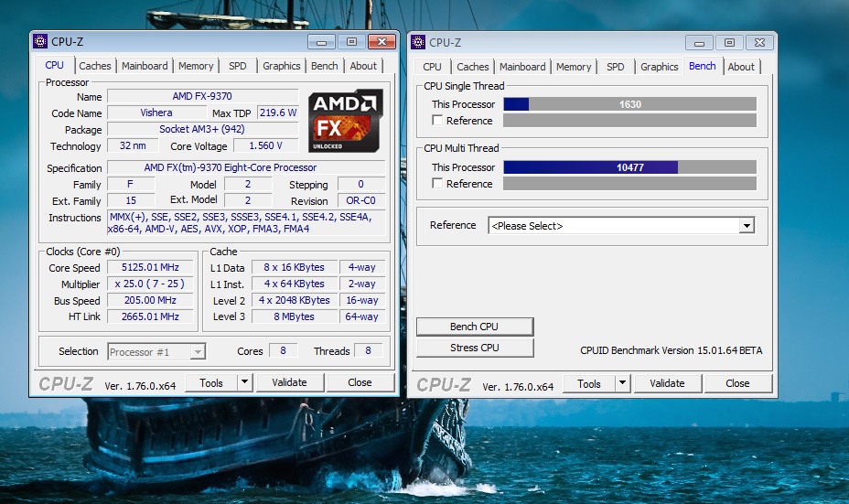The image size is (849, 504).
Task: Click the Cores value field showing 8
Action: pyautogui.click(x=283, y=351)
